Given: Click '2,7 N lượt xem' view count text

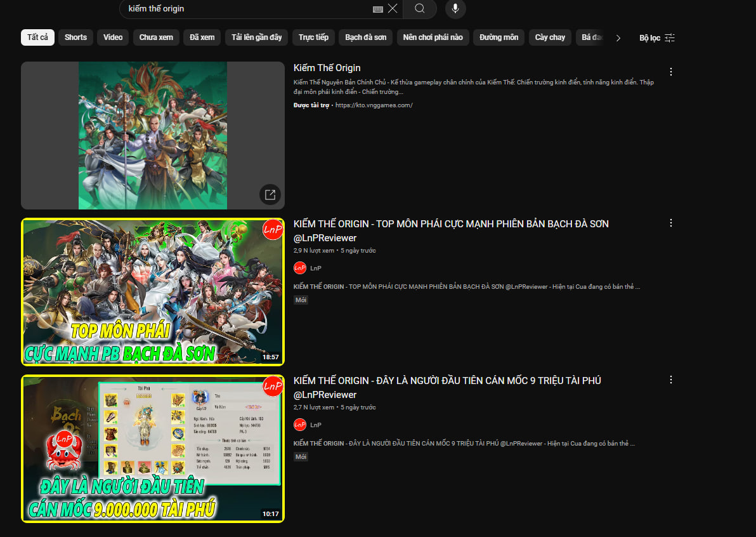Looking at the screenshot, I should pos(314,408).
